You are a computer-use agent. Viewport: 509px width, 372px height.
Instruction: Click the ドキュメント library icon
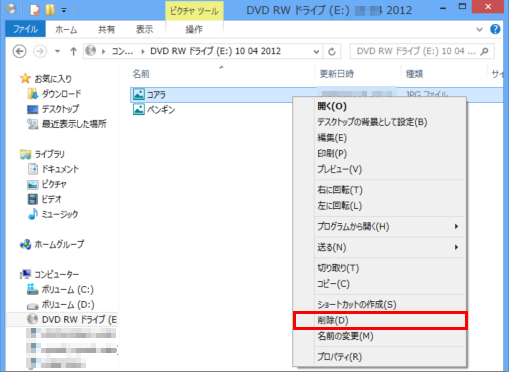click(x=33, y=169)
